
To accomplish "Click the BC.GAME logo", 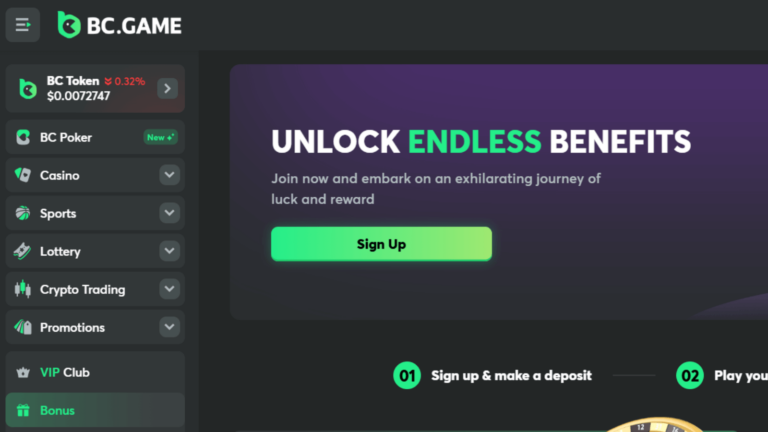I will (120, 24).
